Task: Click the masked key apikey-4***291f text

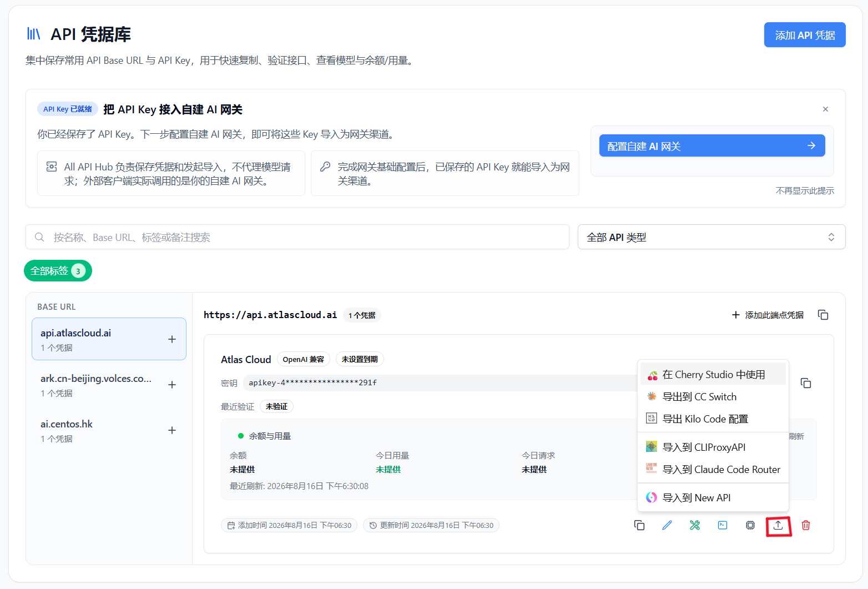Action: tap(312, 382)
